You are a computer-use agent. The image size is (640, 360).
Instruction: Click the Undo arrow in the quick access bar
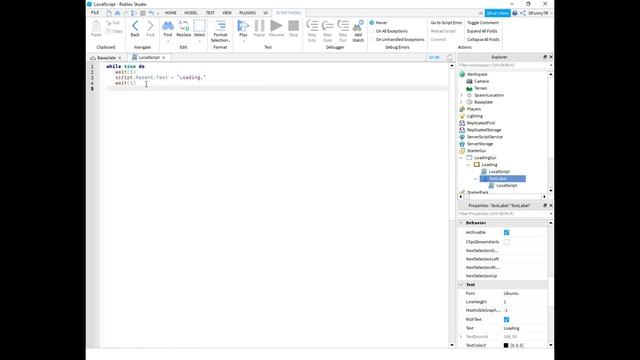tap(151, 13)
